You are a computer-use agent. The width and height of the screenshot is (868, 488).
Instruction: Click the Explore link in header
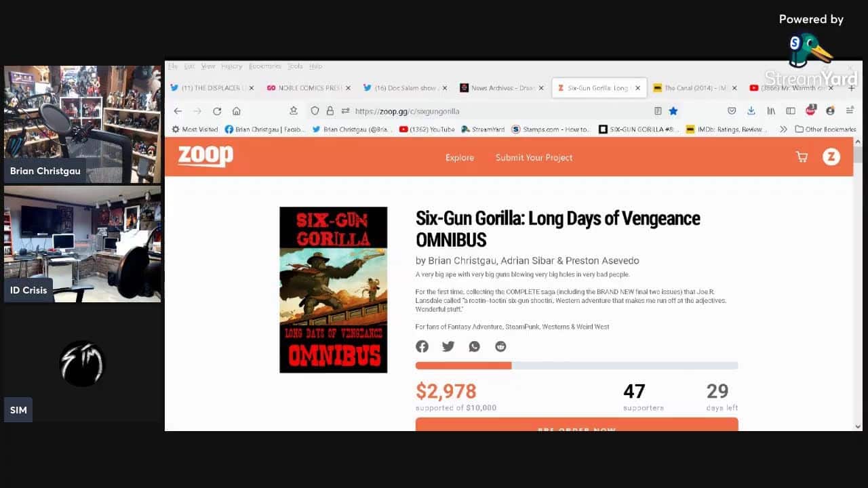tap(460, 157)
